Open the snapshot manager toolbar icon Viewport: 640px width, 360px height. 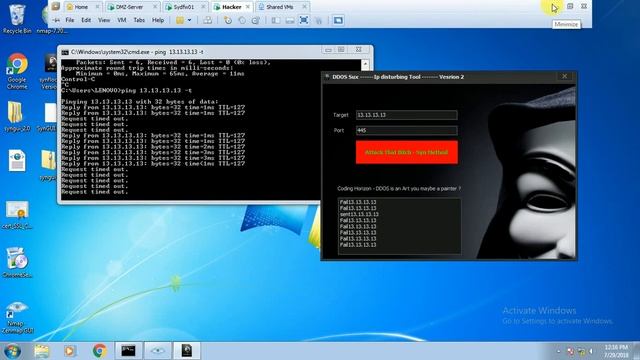point(256,20)
